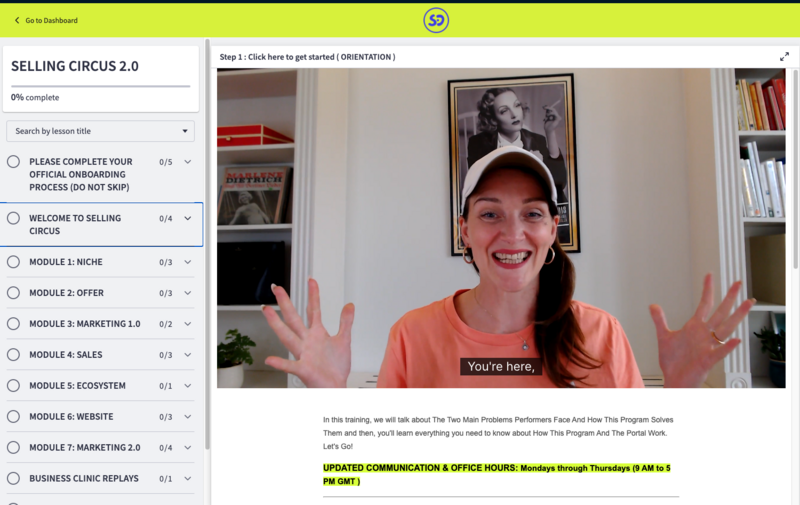Click the Step 1 orientation lesson title
This screenshot has height=505, width=800.
(307, 57)
